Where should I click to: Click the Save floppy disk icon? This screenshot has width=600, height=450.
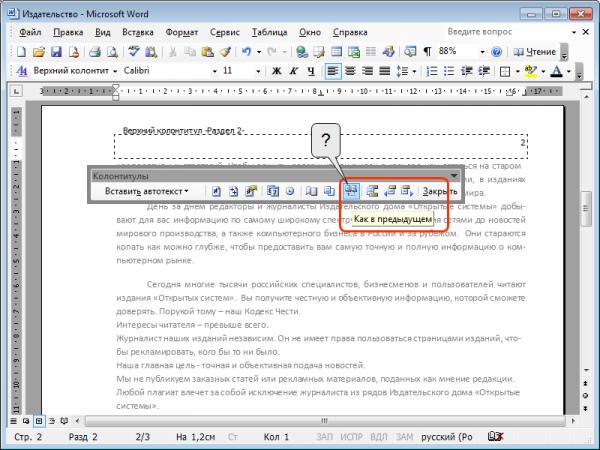(x=56, y=52)
